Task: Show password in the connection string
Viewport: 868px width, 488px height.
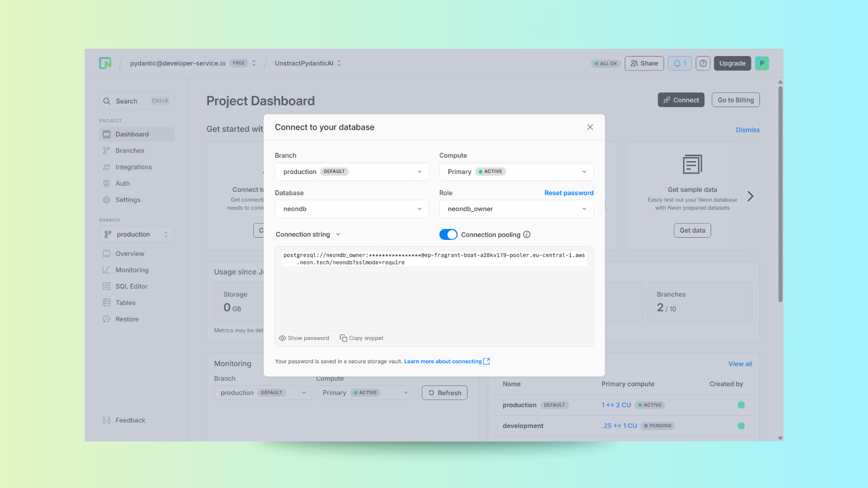Action: (304, 338)
